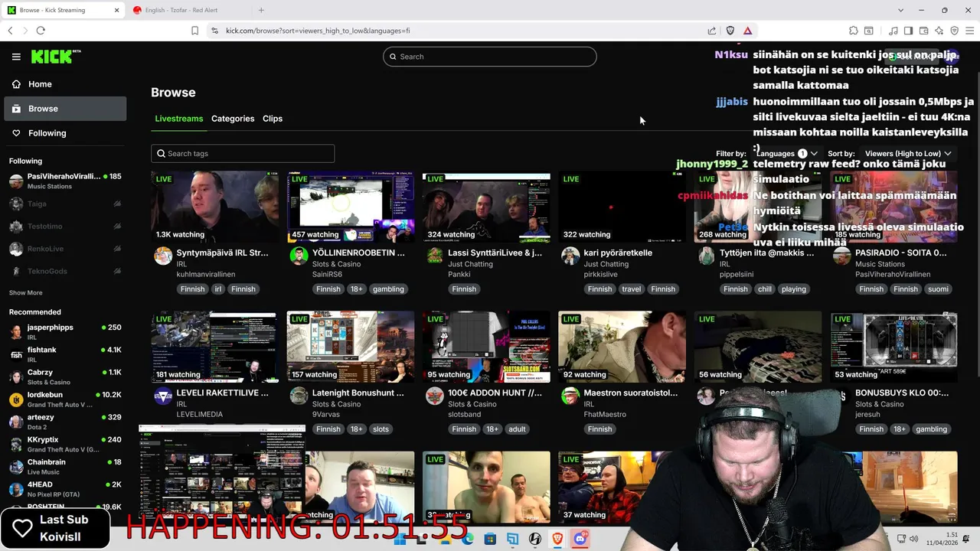The height and width of the screenshot is (551, 980).
Task: Open the Latenight Bonushunt stream thumbnail
Action: [x=351, y=347]
